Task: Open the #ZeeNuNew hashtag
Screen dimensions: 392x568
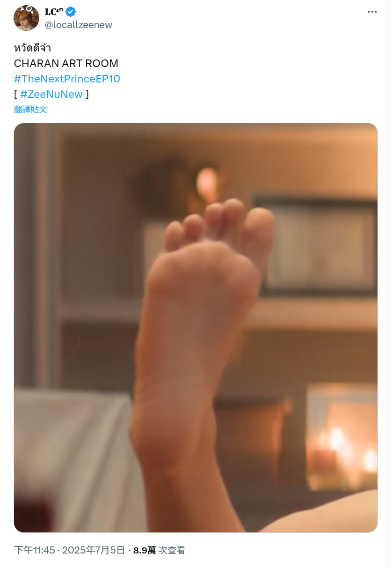Action: tap(51, 94)
